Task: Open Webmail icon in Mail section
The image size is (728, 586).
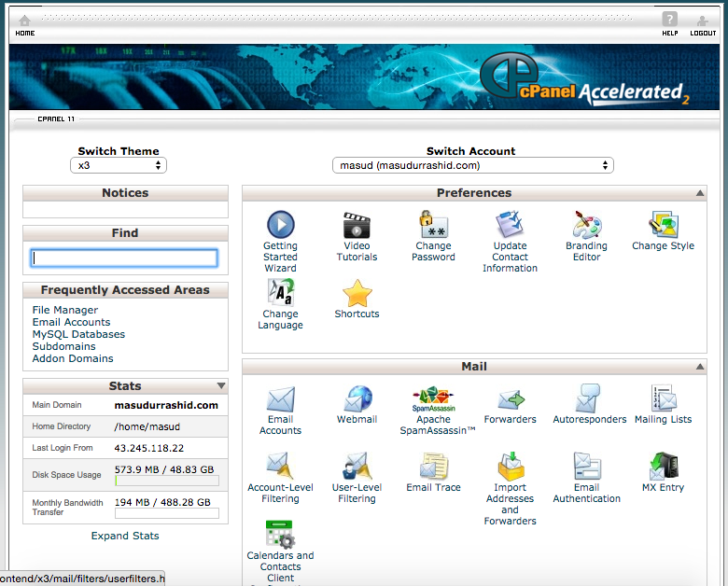Action: click(357, 399)
